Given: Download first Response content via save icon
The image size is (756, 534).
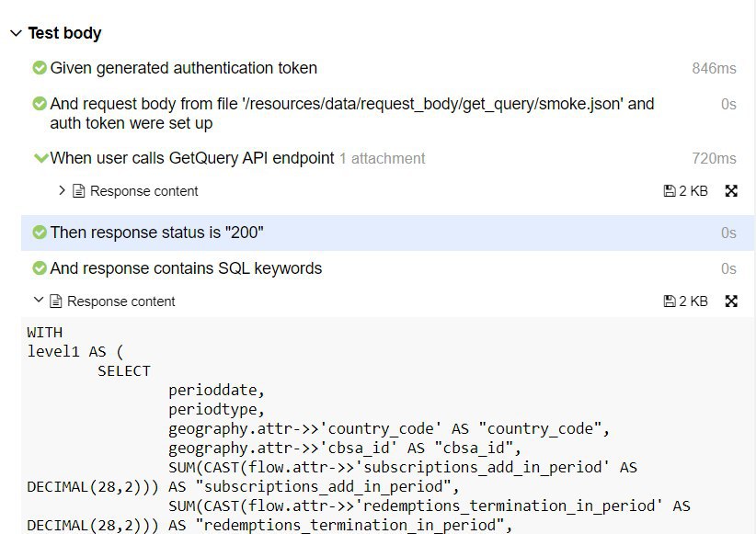Looking at the screenshot, I should tap(670, 191).
